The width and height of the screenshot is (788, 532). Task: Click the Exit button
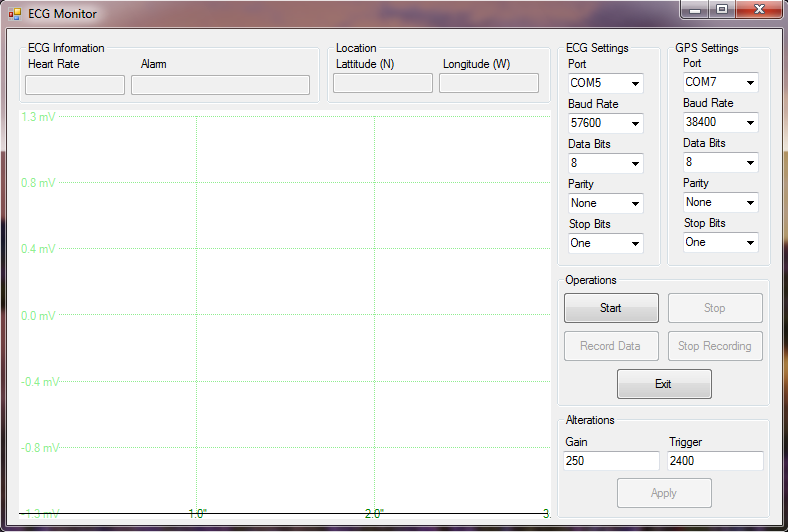coord(664,384)
